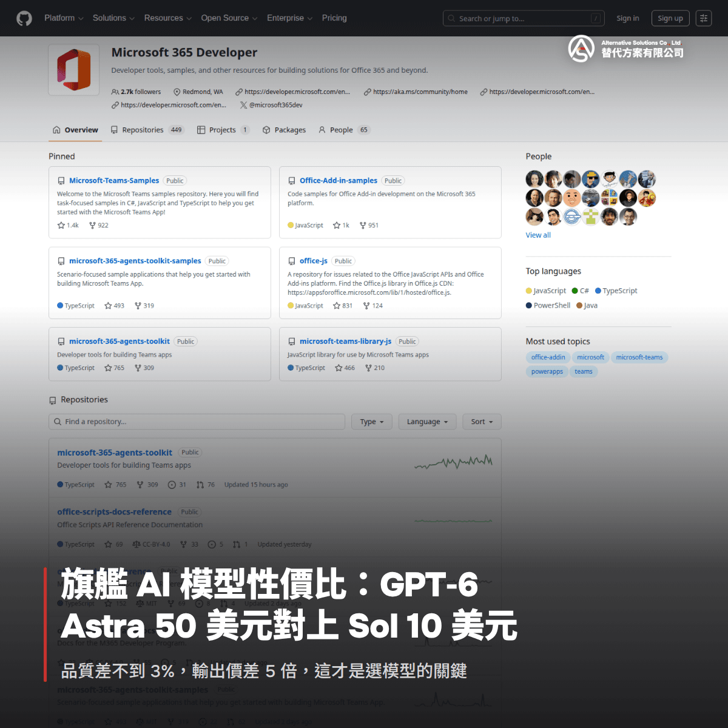Click fork count 319 on agents-toolkit-samples card

pos(144,306)
